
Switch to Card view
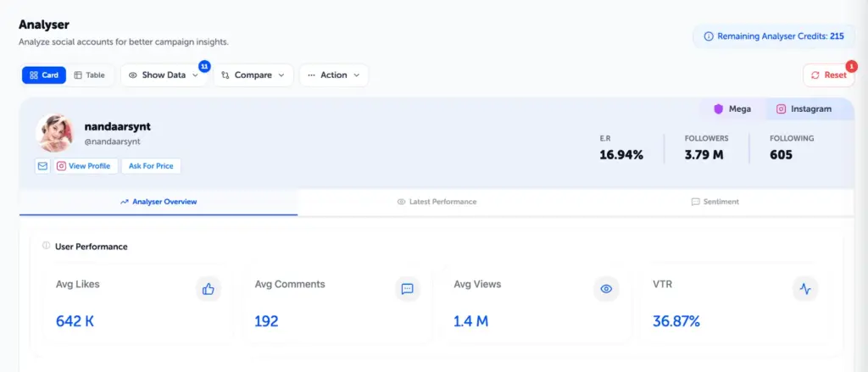[43, 75]
